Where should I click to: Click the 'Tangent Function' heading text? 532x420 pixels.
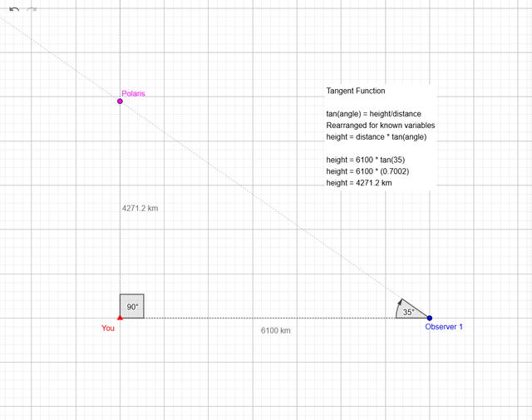point(356,91)
